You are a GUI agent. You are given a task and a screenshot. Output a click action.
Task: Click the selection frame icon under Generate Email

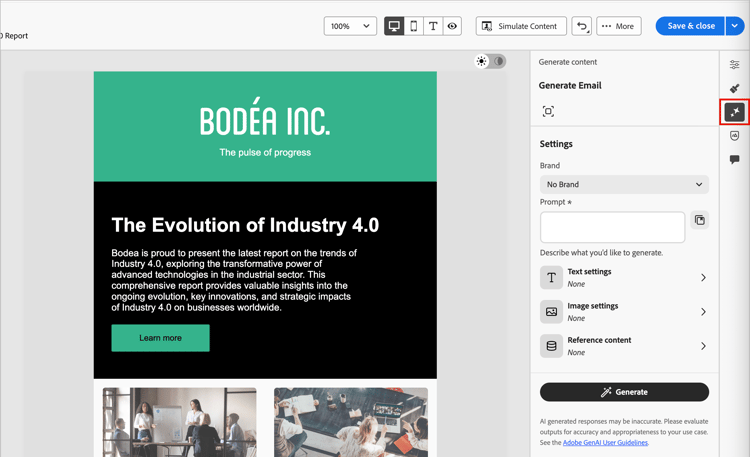click(548, 111)
